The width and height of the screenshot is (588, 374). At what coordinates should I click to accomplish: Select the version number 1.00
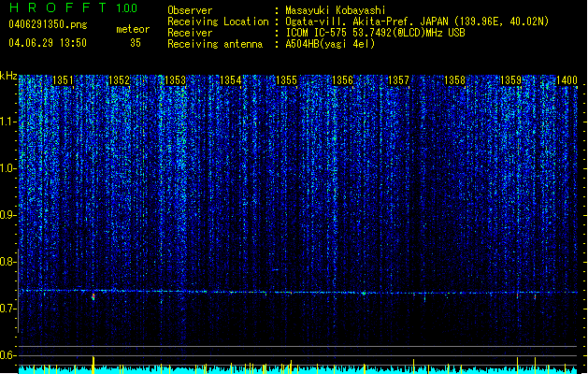click(126, 8)
